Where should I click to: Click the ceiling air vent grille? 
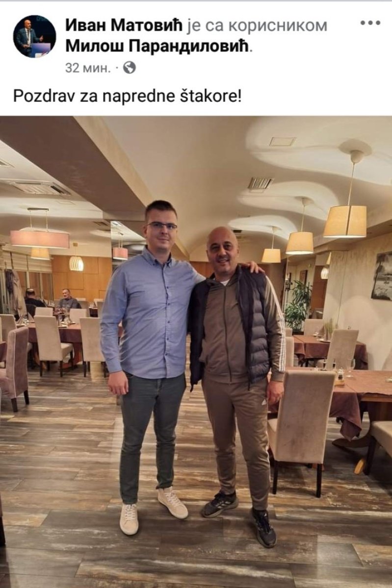(260, 183)
